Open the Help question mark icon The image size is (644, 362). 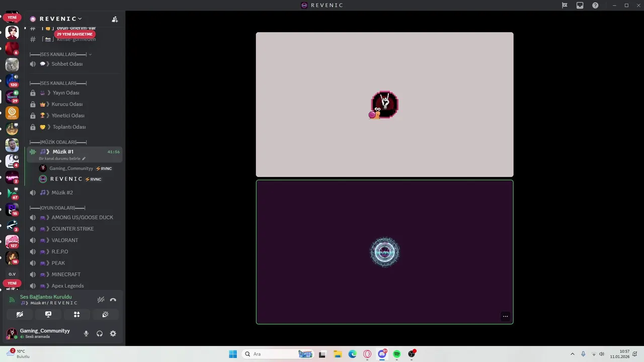(x=595, y=5)
